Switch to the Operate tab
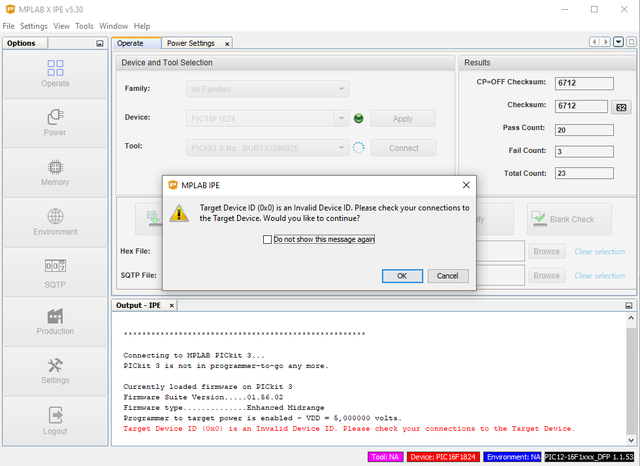Image resolution: width=640 pixels, height=466 pixels. click(137, 43)
